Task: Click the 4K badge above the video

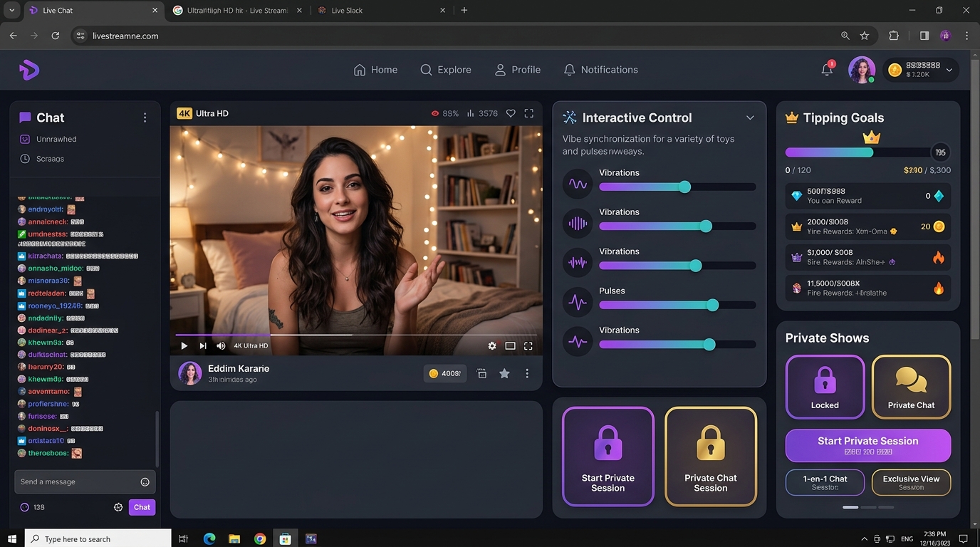Action: tap(184, 113)
